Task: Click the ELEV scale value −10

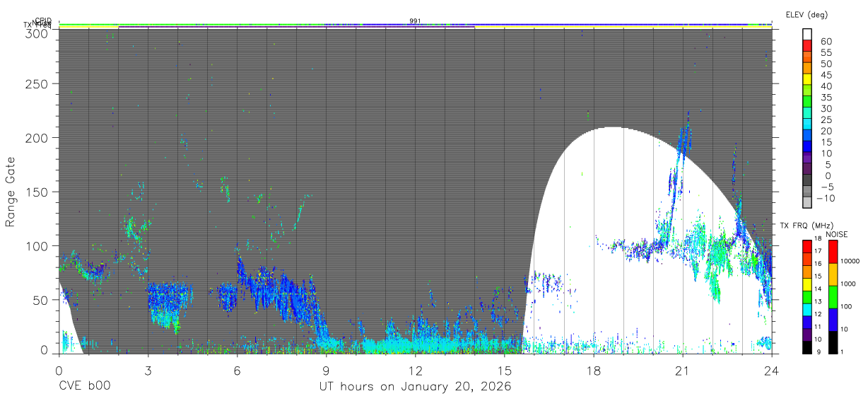Action: tap(826, 199)
